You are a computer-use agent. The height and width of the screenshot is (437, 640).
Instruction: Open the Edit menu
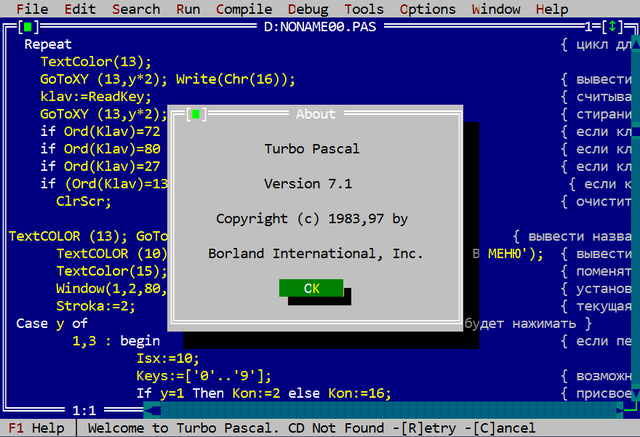pyautogui.click(x=80, y=9)
